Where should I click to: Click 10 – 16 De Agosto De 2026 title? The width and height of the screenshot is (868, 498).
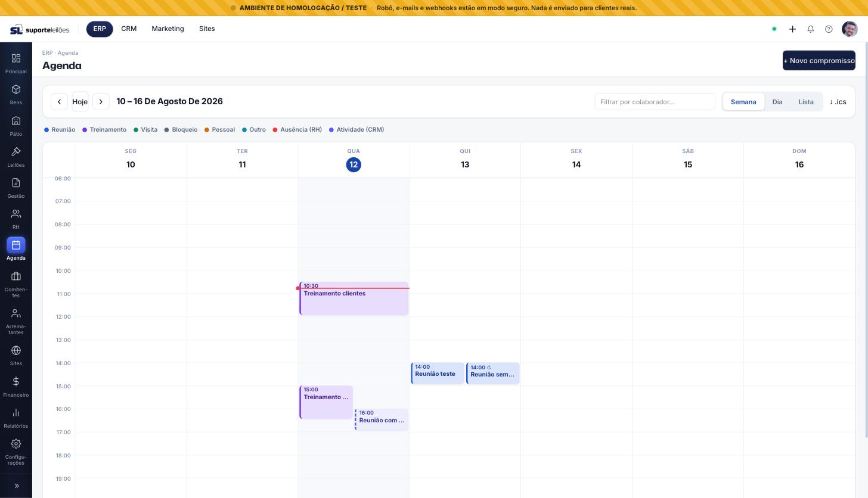(169, 101)
